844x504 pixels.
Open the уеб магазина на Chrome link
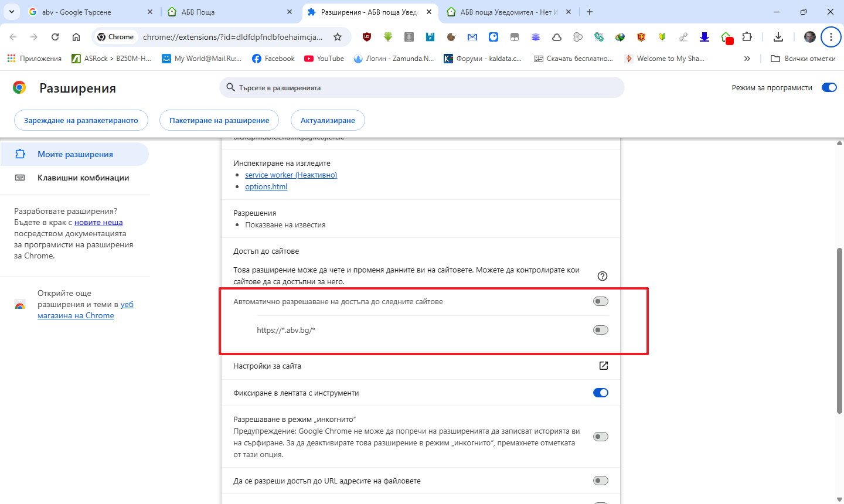pos(86,310)
